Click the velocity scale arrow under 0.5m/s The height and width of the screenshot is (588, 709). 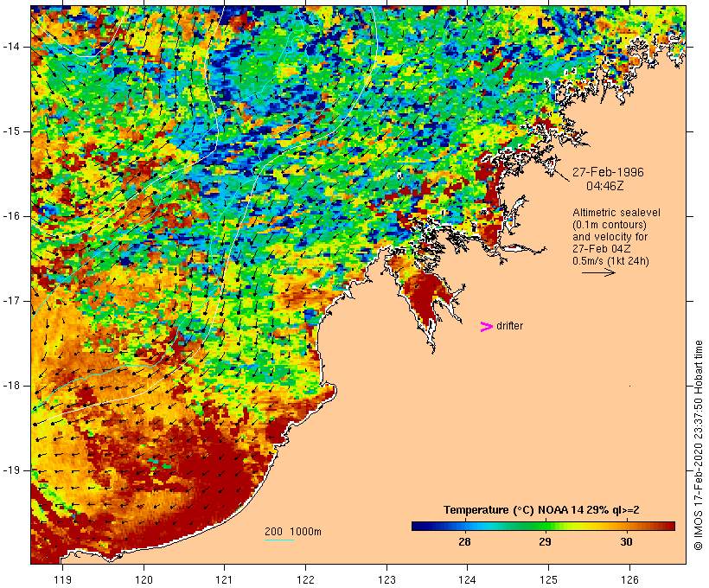(x=598, y=272)
